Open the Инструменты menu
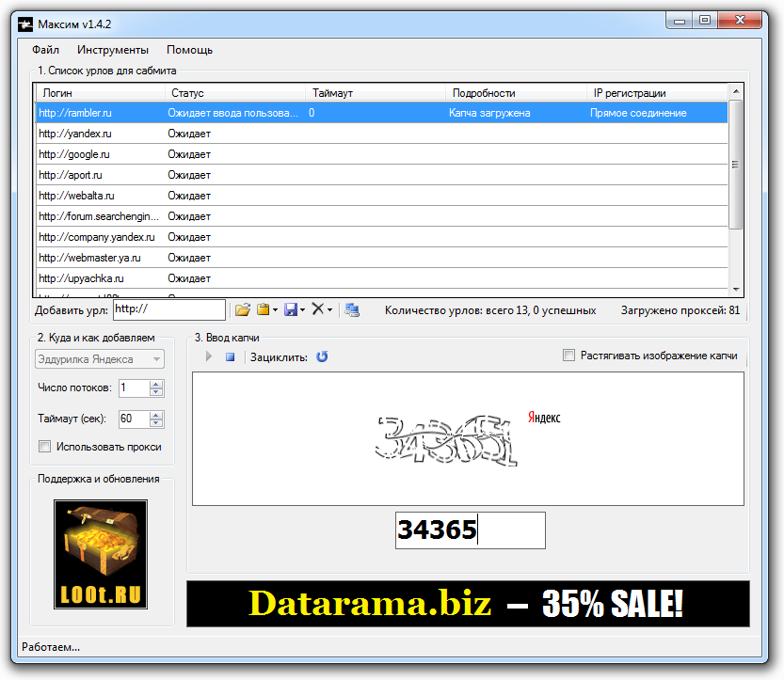Viewport: 784px width, 680px height. click(113, 50)
